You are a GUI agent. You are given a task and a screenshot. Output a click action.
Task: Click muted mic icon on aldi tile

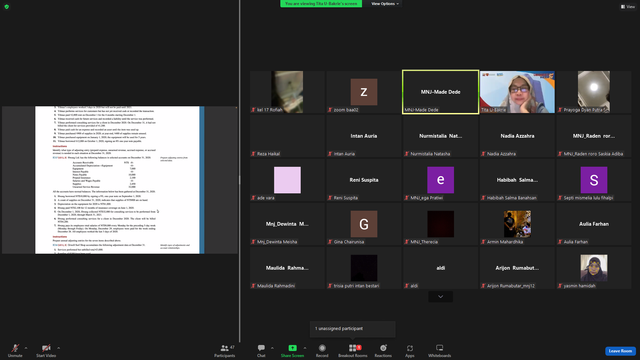point(407,286)
